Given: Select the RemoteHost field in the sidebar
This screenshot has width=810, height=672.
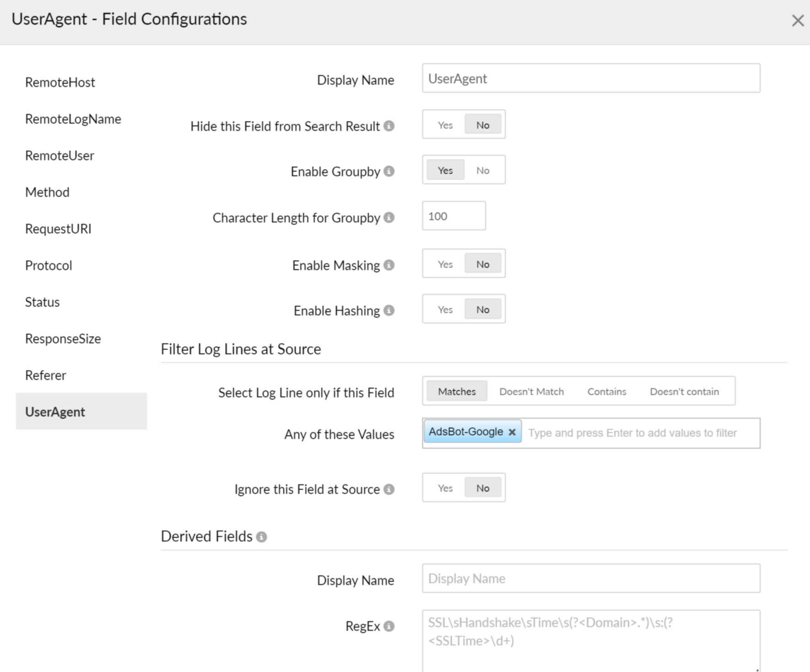Looking at the screenshot, I should (x=60, y=82).
